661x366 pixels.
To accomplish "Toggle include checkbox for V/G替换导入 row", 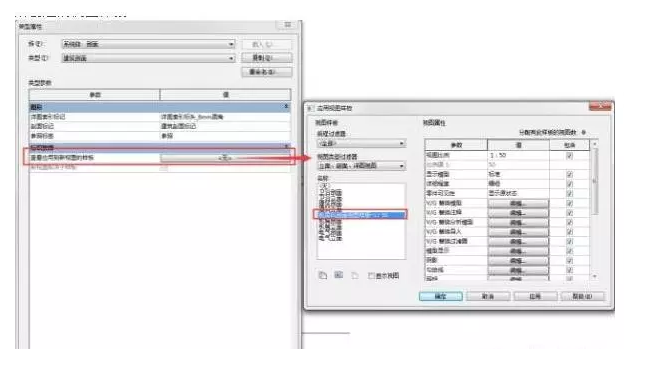I will pyautogui.click(x=570, y=232).
